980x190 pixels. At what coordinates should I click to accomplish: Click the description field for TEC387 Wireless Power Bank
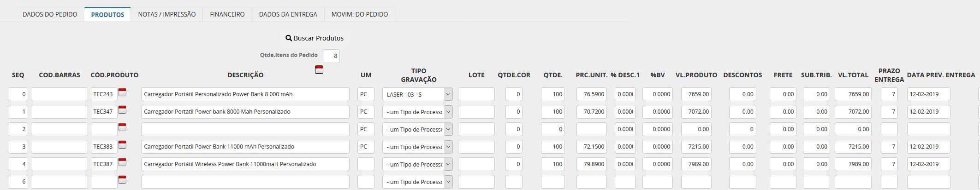245,164
